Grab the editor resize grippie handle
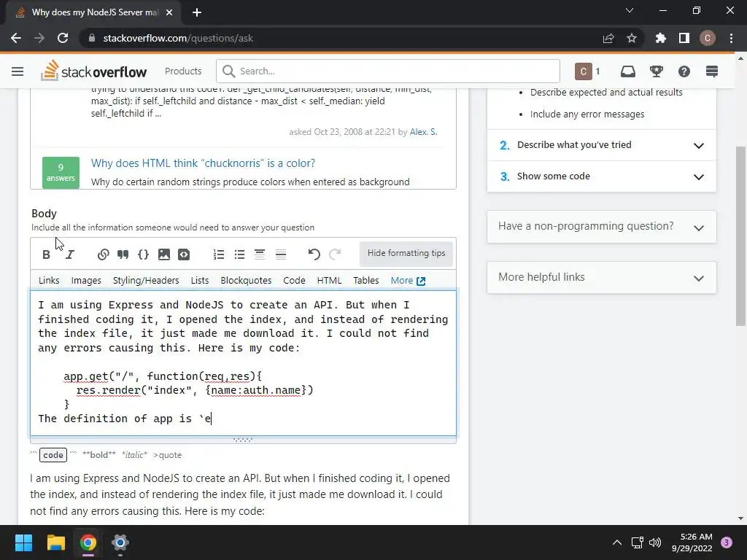 [x=243, y=440]
